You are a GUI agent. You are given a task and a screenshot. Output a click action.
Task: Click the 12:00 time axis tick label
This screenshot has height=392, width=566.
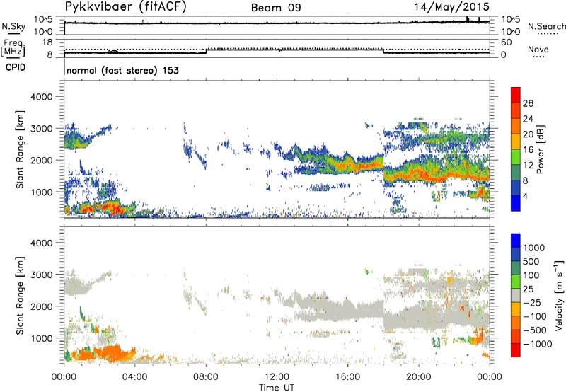coord(277,377)
